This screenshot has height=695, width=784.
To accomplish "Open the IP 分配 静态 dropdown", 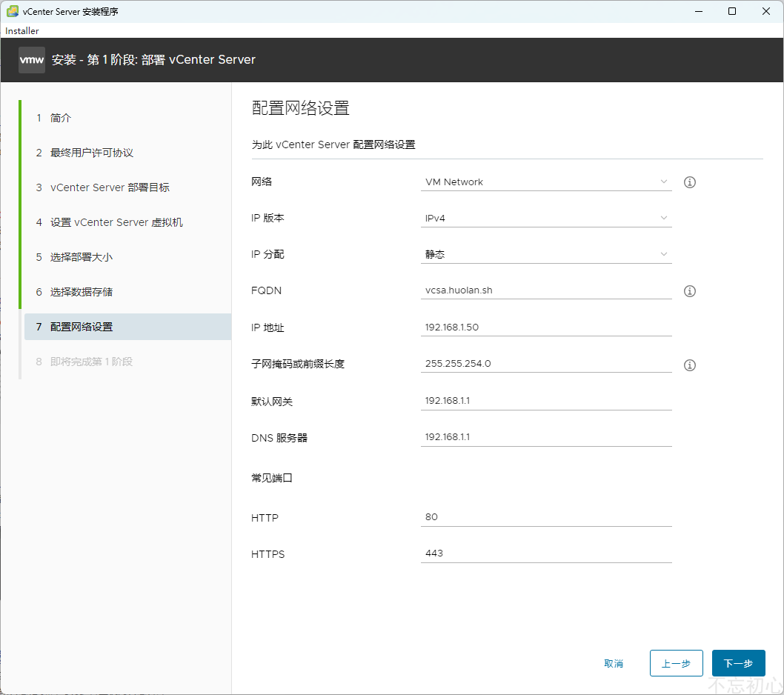I will pyautogui.click(x=546, y=254).
